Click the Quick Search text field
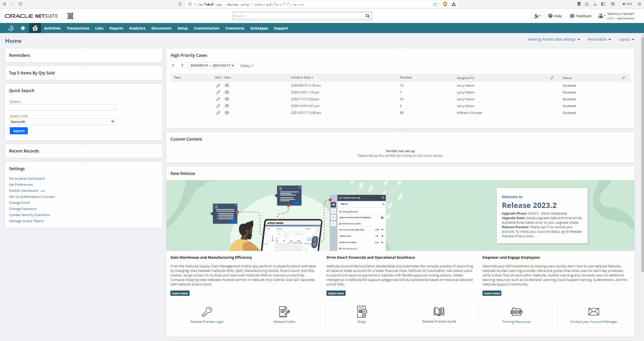 coord(63,107)
